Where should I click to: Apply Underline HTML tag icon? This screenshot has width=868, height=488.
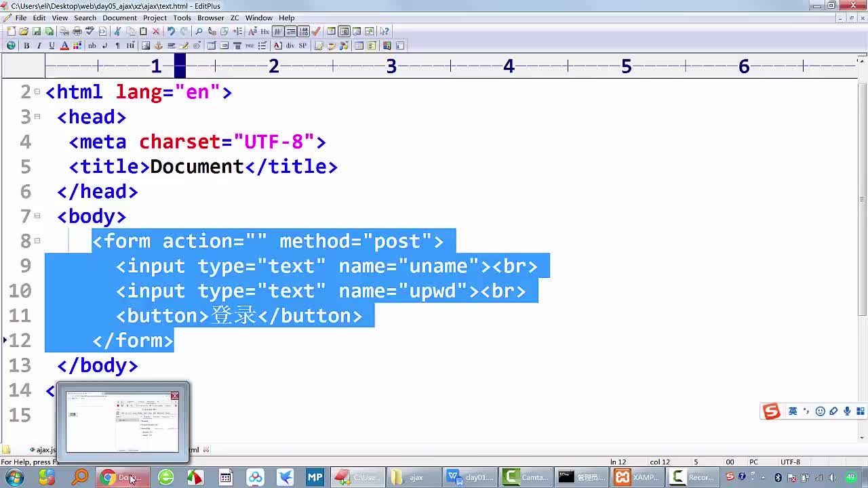(52, 45)
